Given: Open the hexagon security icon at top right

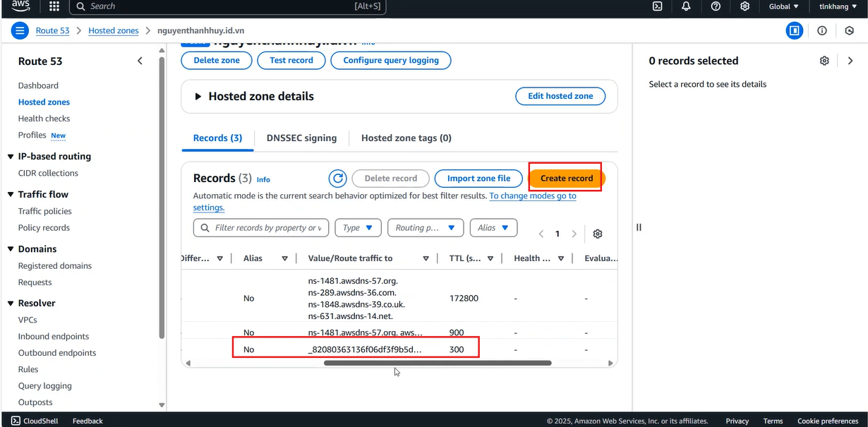Looking at the screenshot, I should 850,30.
